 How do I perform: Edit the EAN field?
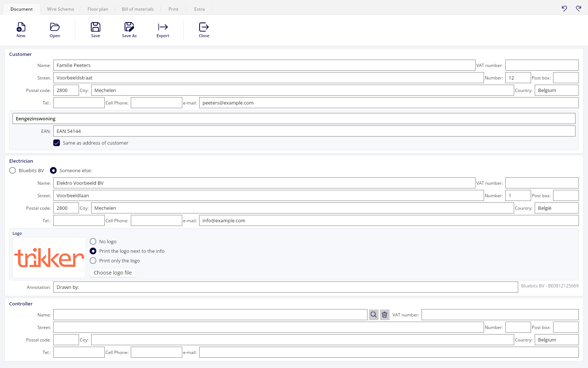(314, 131)
